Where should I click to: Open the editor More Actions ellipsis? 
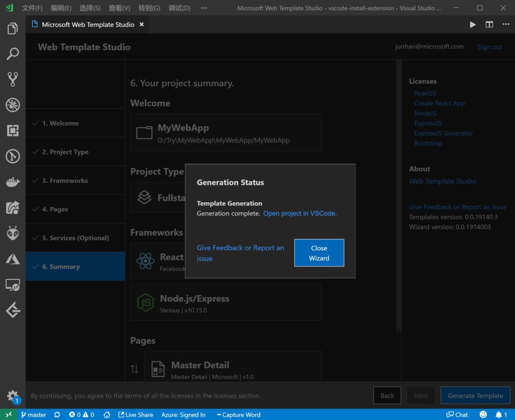(x=506, y=24)
